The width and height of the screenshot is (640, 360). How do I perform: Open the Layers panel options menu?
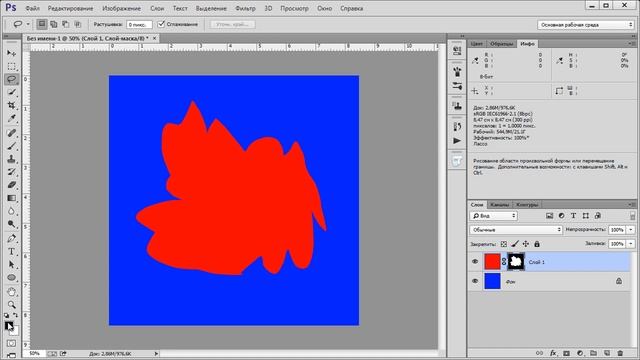632,204
